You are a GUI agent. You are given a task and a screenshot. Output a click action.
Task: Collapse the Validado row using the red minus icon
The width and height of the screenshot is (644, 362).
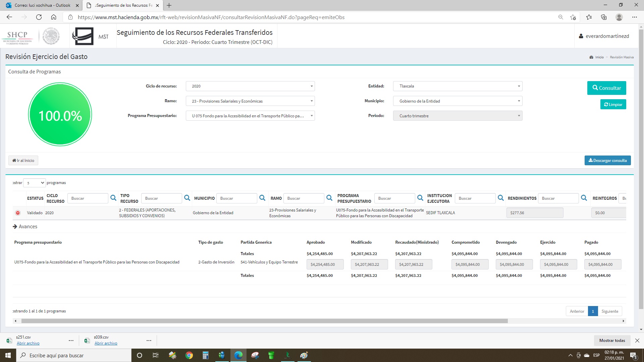pyautogui.click(x=18, y=213)
